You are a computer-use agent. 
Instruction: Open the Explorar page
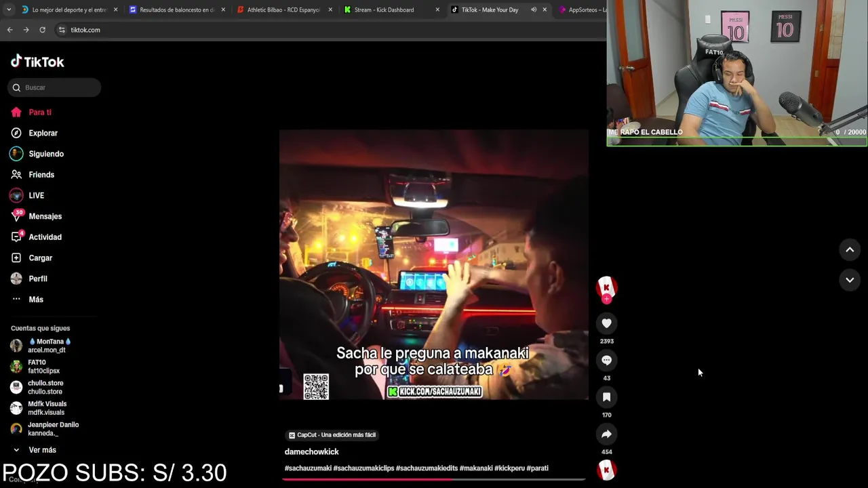[x=43, y=133]
